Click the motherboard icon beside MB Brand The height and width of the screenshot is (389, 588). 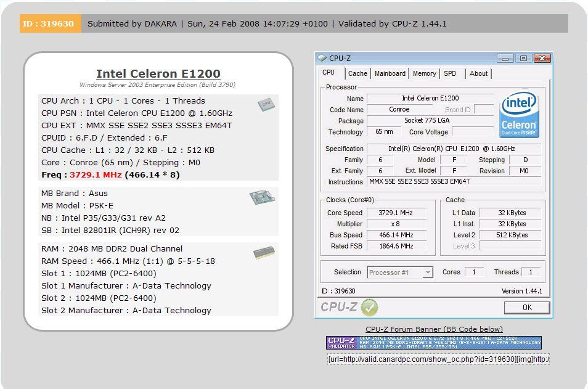click(x=262, y=197)
